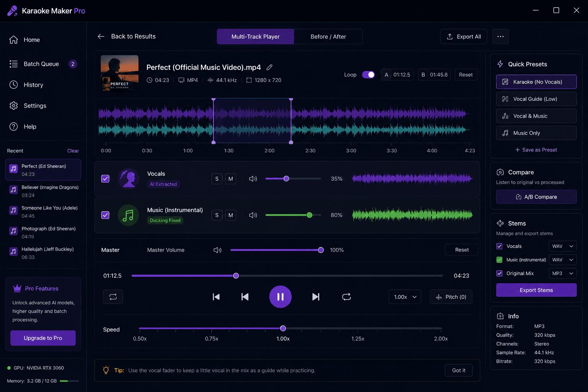The width and height of the screenshot is (588, 392).
Task: Select the Vocal Guide (Low) preset
Action: coord(536,99)
